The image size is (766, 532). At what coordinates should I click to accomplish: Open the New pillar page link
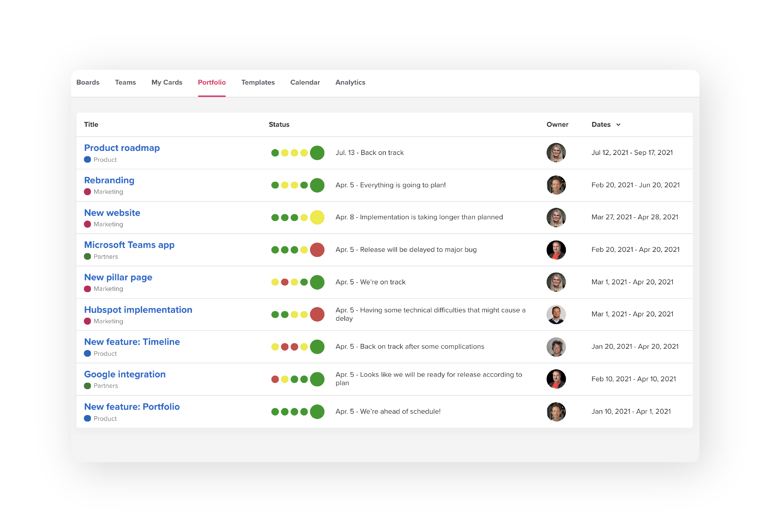pyautogui.click(x=118, y=277)
